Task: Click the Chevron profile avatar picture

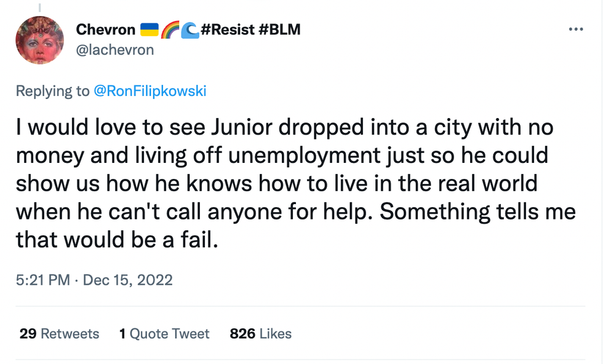Action: (40, 40)
